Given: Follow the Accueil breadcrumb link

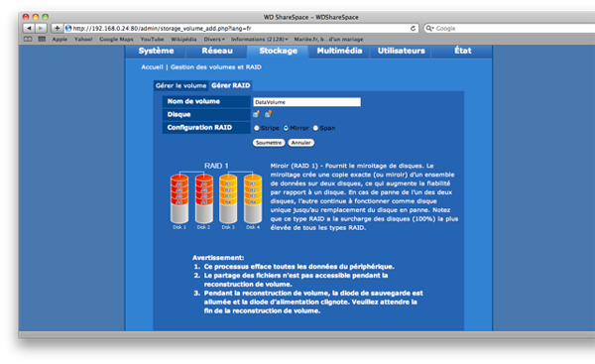Looking at the screenshot, I should [152, 67].
